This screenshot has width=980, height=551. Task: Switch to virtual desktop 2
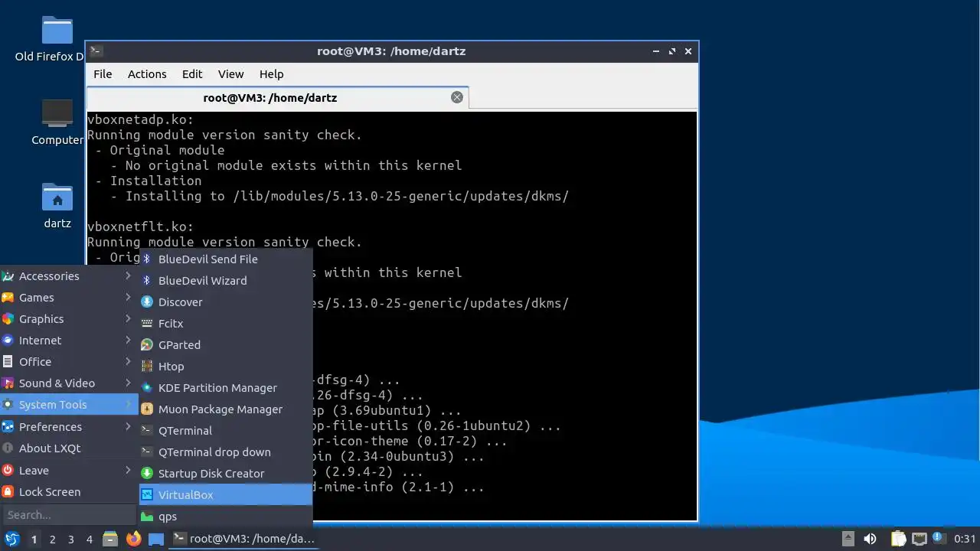pos(52,540)
